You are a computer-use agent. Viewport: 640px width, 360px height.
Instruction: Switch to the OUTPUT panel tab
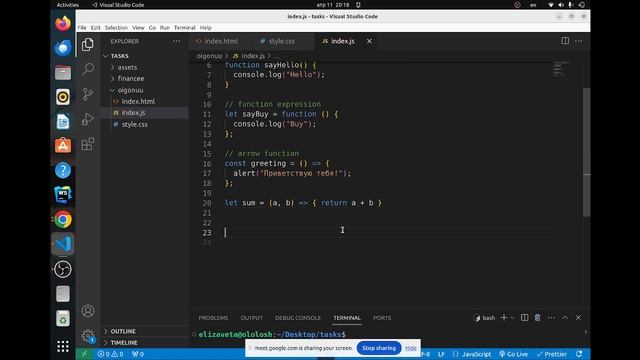point(251,318)
